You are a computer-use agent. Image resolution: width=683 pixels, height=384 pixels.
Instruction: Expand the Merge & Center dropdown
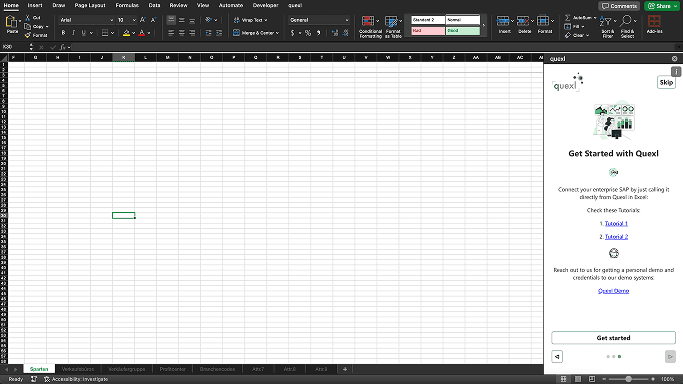[277, 33]
